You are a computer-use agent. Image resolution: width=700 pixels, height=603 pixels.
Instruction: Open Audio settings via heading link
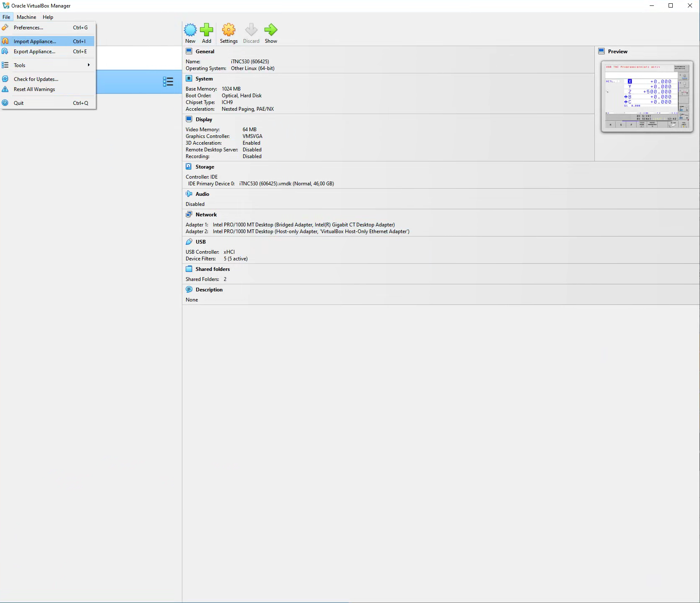pos(202,194)
